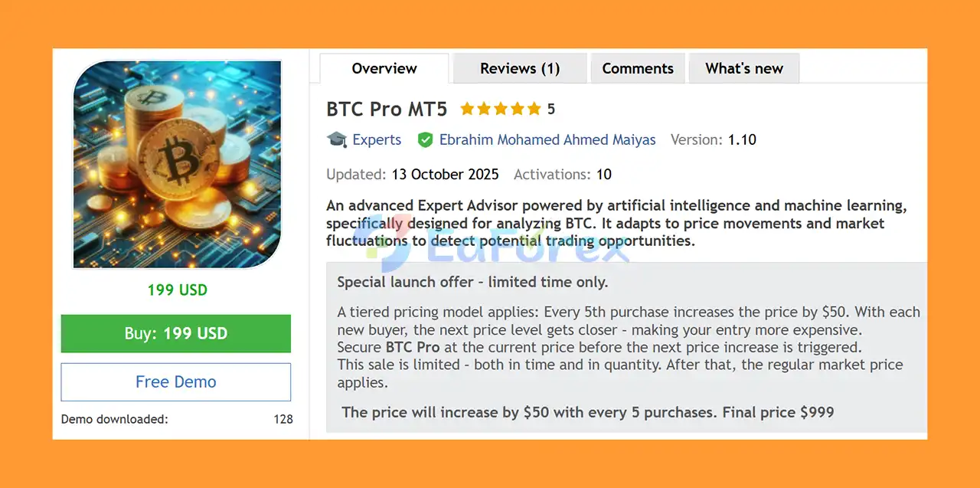
Task: Click the green verified shield icon
Action: (425, 139)
